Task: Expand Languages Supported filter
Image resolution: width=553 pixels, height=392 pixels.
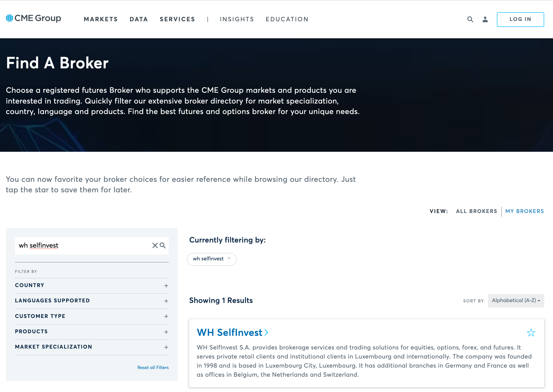Action: tap(166, 301)
